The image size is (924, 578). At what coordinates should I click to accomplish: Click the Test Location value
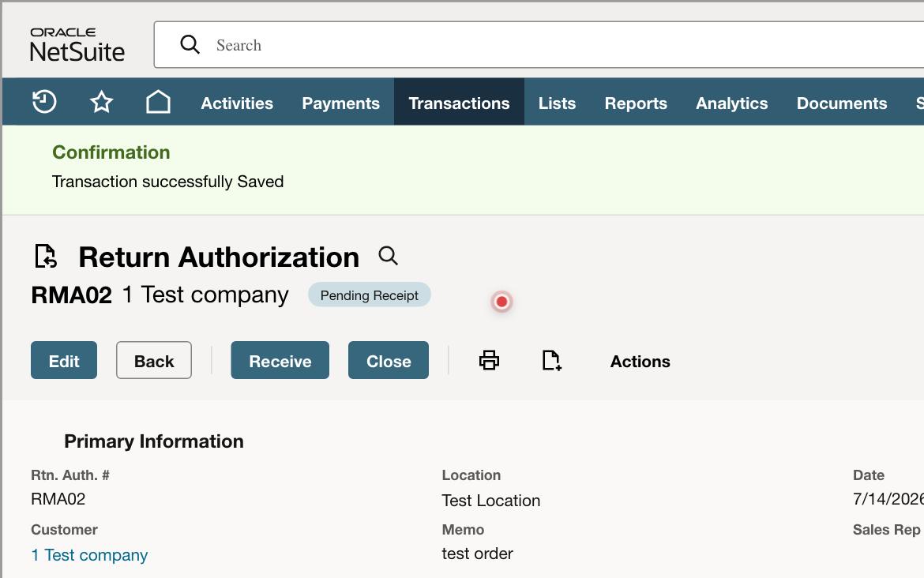(x=491, y=501)
